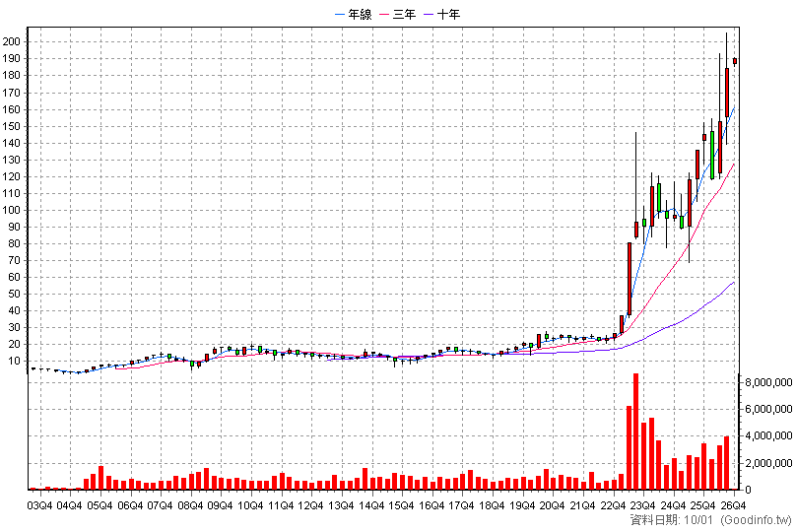796x532 pixels.
Task: Select the 03Q4 x-axis label
Action: pyautogui.click(x=39, y=505)
